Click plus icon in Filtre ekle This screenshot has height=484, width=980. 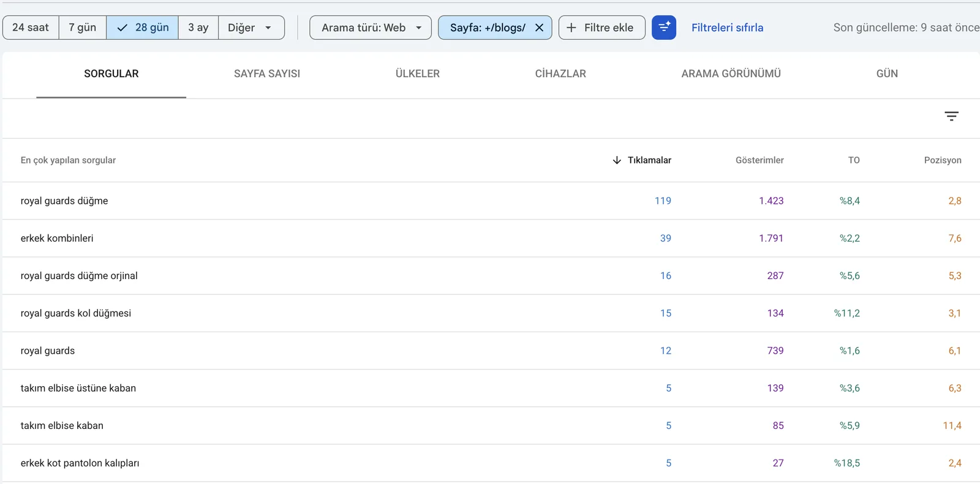[571, 28]
